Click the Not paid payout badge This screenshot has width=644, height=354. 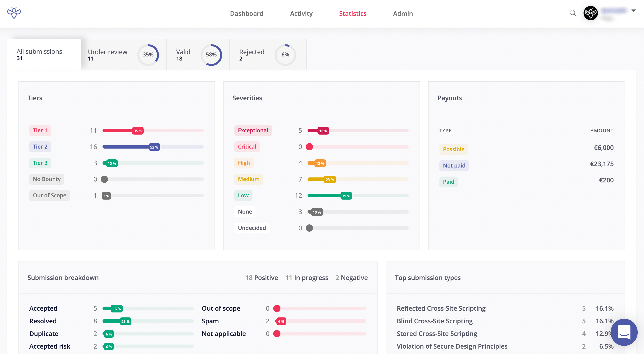click(454, 165)
